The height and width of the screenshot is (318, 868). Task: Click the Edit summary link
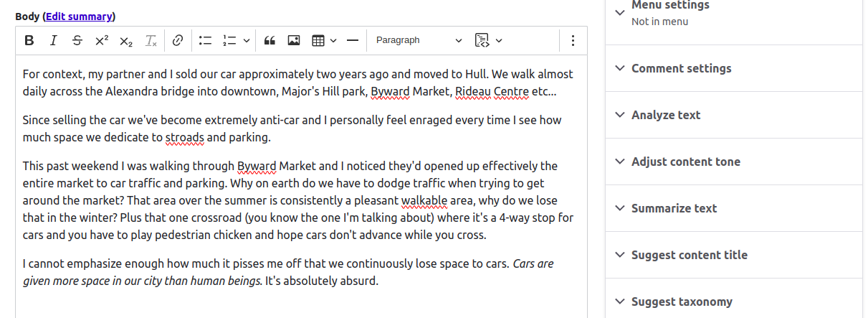click(x=79, y=17)
